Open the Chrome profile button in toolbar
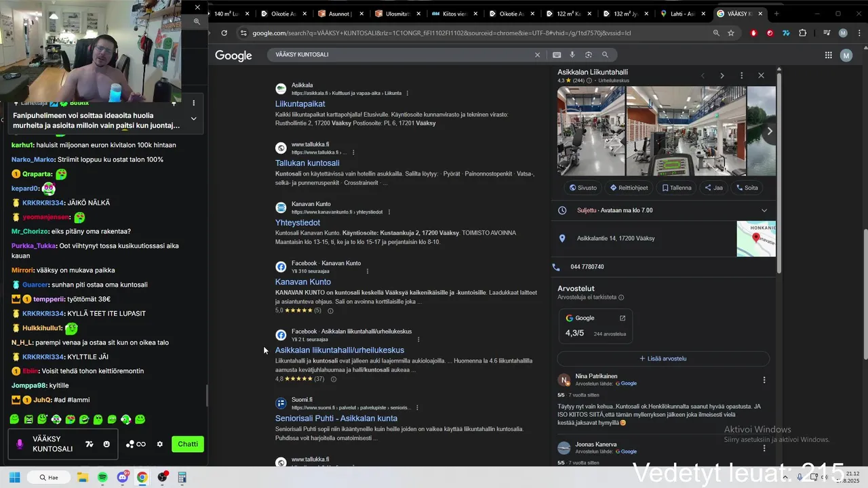Viewport: 868px width, 488px height. 843,33
